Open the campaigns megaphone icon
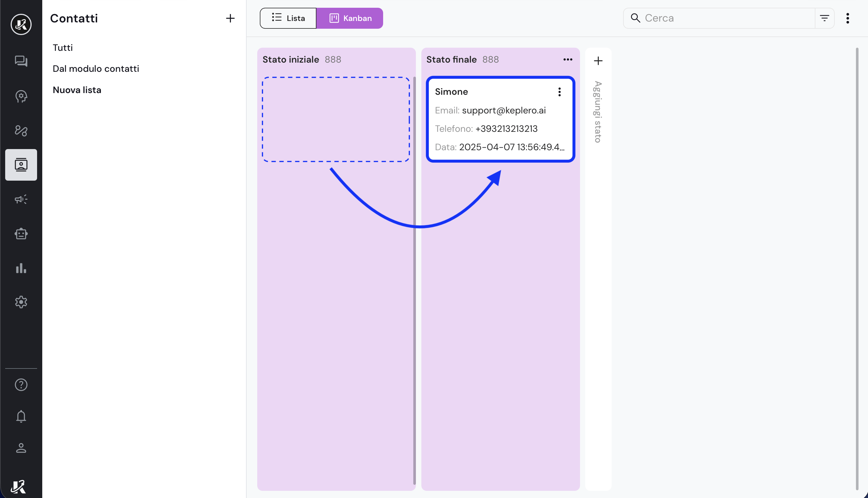Screen dimensions: 868x498 [21, 199]
